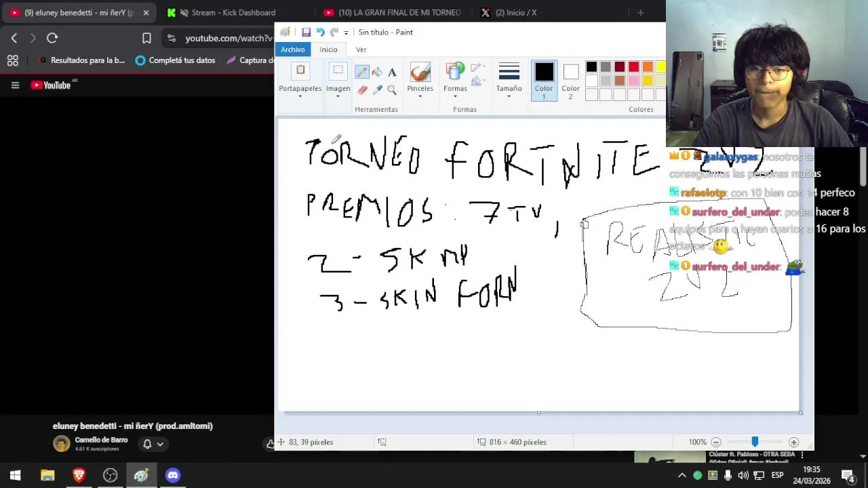Screen dimensions: 868x488
Task: Select the Text tool (letter A)
Action: (392, 73)
